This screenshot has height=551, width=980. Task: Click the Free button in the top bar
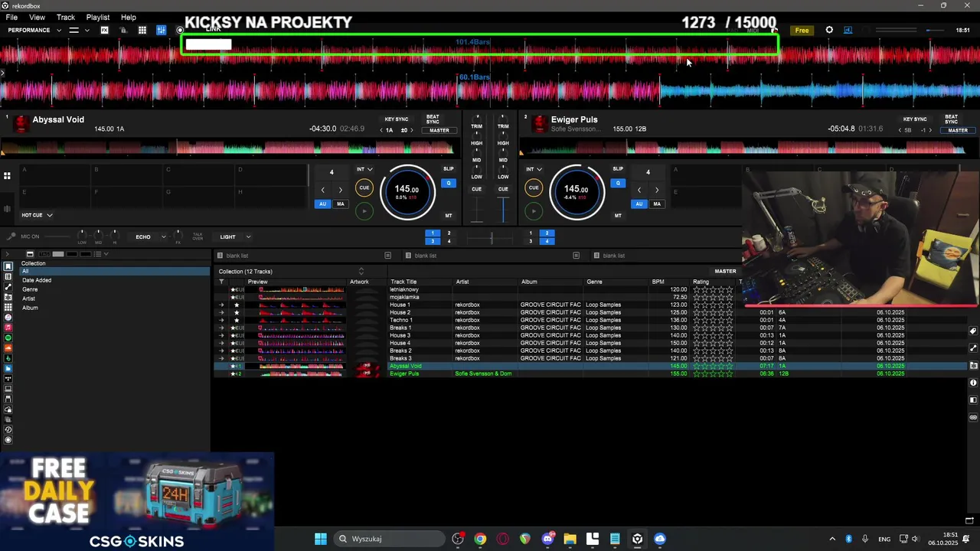[x=802, y=30]
